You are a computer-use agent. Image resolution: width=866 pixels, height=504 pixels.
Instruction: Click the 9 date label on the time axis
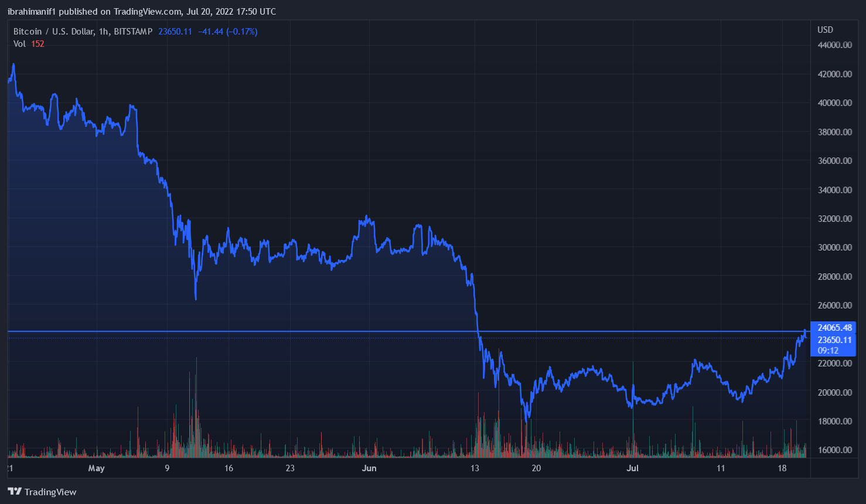tap(167, 468)
